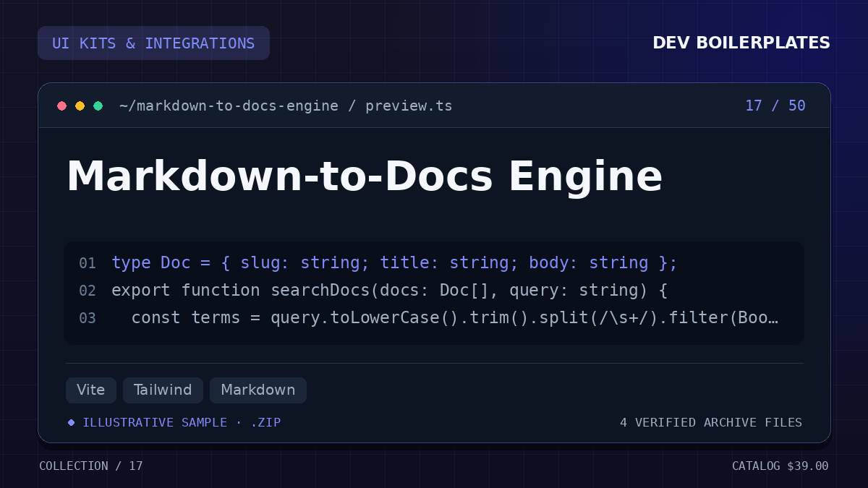The height and width of the screenshot is (488, 868).
Task: Click ILLUSTRATIVE SAMPLE · .ZIP label
Action: pos(182,422)
